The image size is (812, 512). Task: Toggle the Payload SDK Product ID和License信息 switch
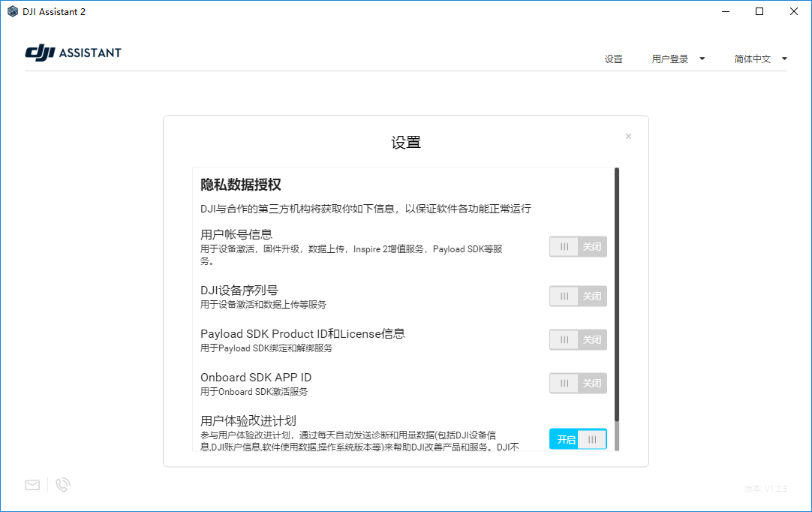pyautogui.click(x=578, y=339)
